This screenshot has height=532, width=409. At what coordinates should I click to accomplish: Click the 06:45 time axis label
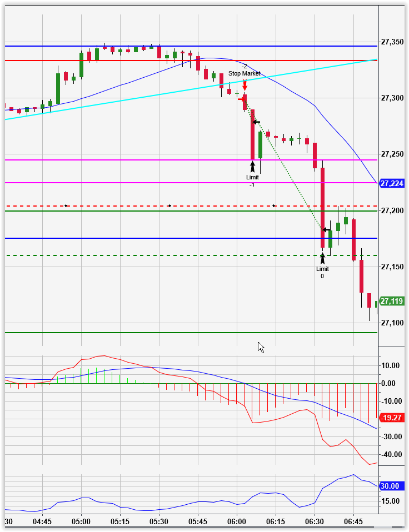click(x=353, y=521)
